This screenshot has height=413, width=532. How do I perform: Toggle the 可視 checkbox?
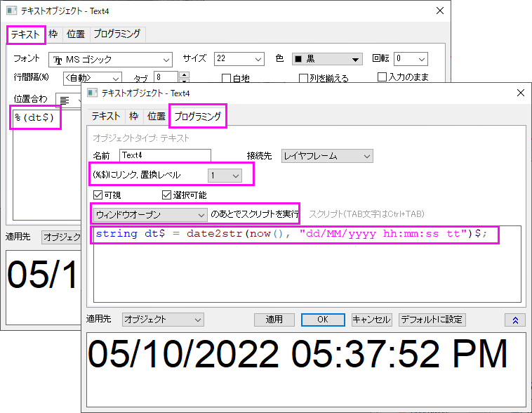tap(98, 195)
